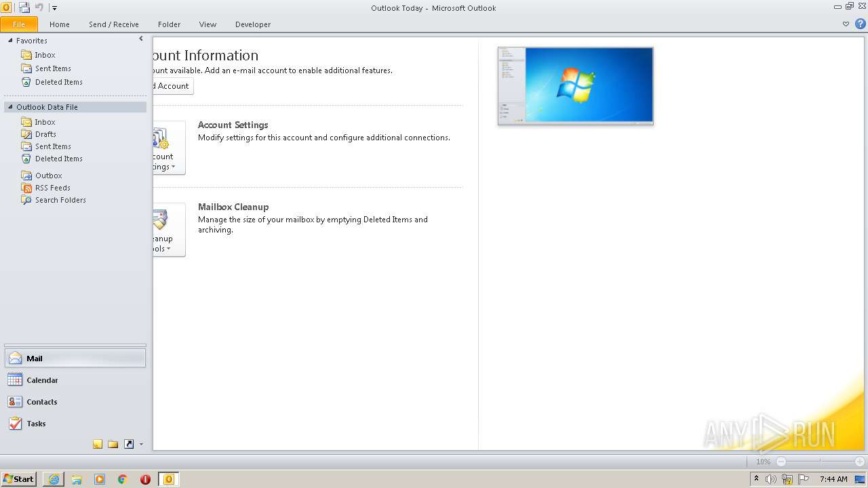Screen dimensions: 868x488
Task: Collapse the Outlook Data File tree
Action: click(x=10, y=107)
